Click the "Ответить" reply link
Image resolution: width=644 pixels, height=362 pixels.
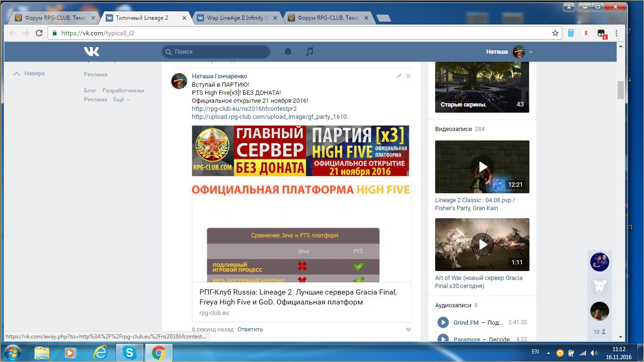point(250,329)
